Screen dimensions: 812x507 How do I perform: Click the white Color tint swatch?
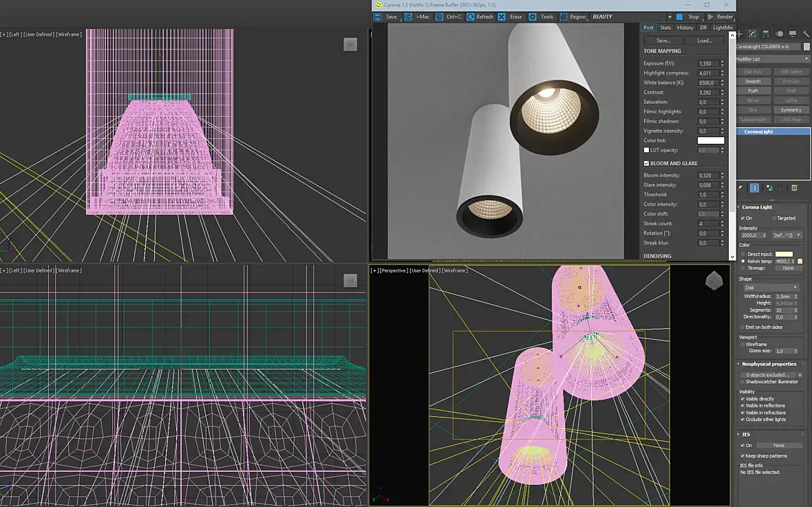tap(710, 140)
